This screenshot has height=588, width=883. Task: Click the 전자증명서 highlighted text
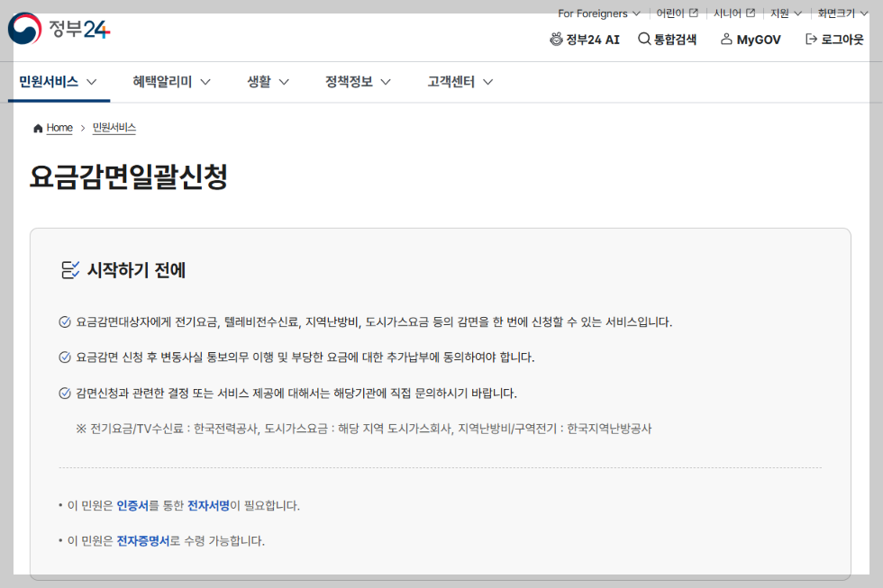click(143, 541)
